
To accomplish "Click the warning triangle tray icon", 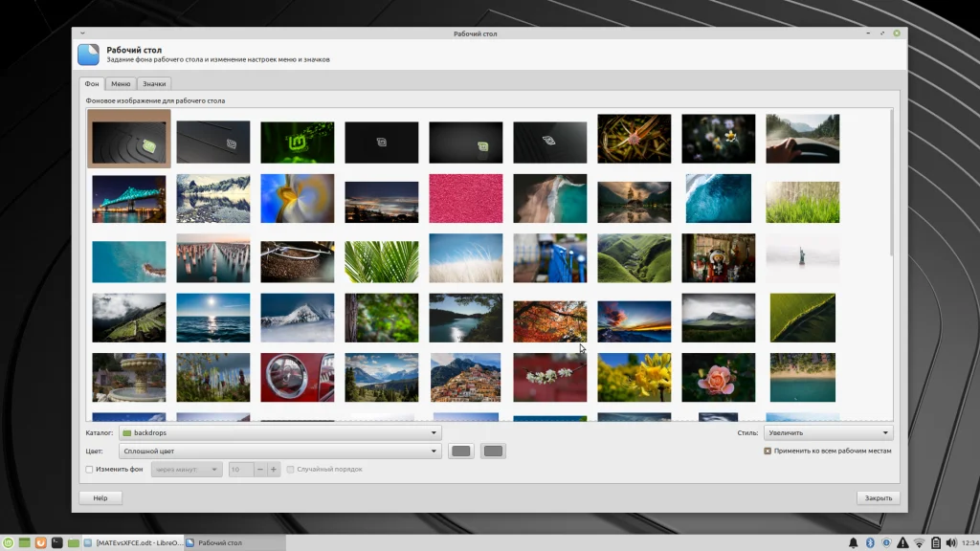I will tap(902, 543).
